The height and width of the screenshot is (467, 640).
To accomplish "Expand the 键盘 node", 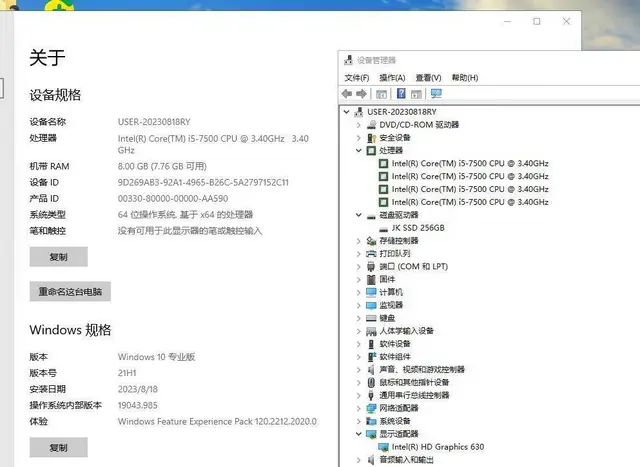I will pos(358,318).
